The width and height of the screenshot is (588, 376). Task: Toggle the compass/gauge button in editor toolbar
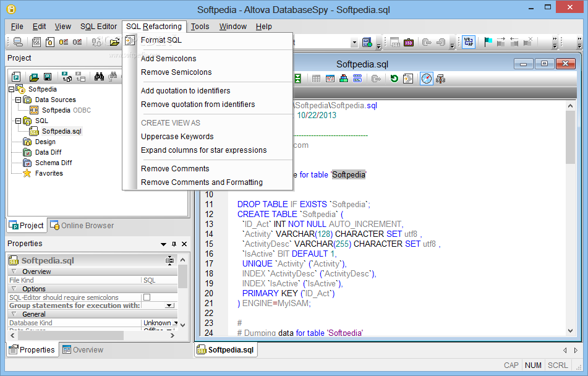tap(427, 79)
